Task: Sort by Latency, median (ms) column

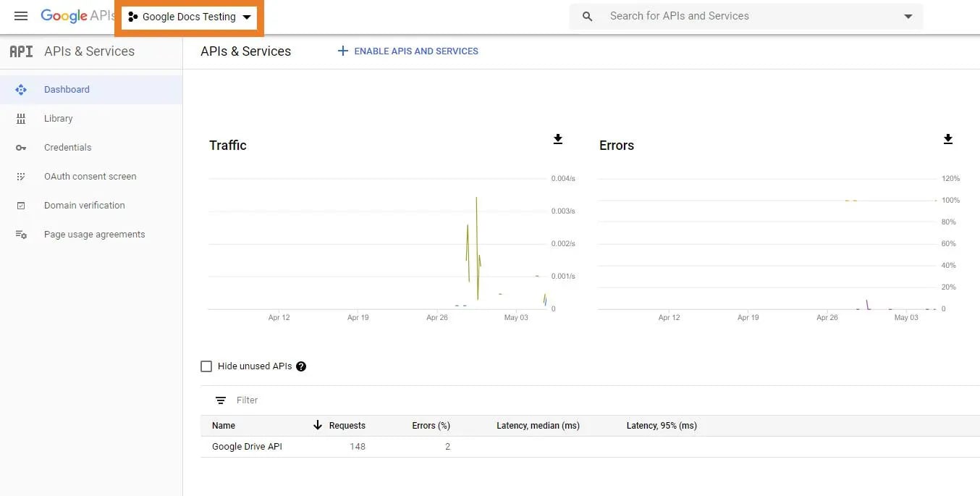Action: [x=538, y=426]
